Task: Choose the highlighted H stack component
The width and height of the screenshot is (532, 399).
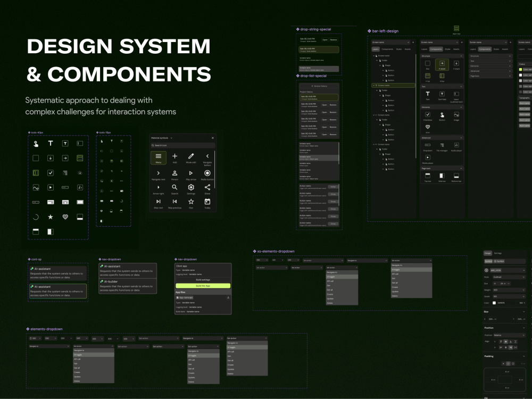Action: [x=442, y=64]
